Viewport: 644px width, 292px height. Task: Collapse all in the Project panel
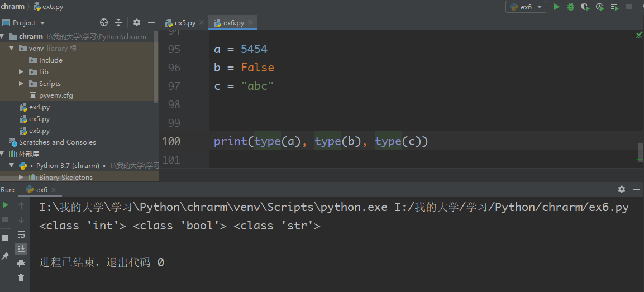click(118, 22)
